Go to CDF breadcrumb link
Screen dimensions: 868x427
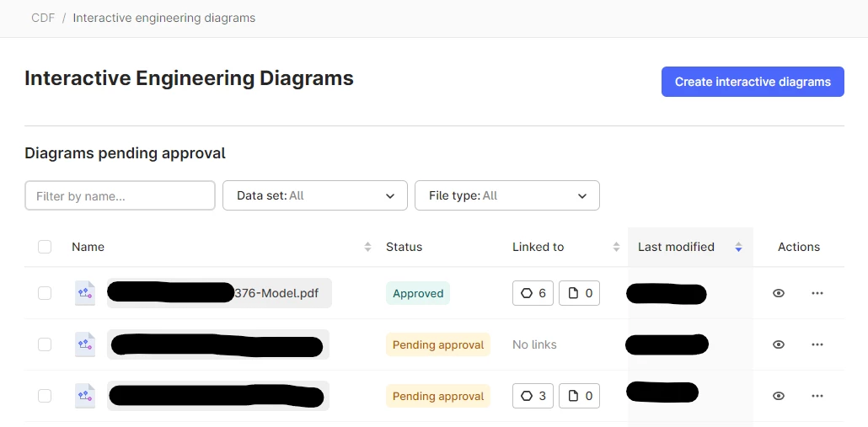click(43, 18)
